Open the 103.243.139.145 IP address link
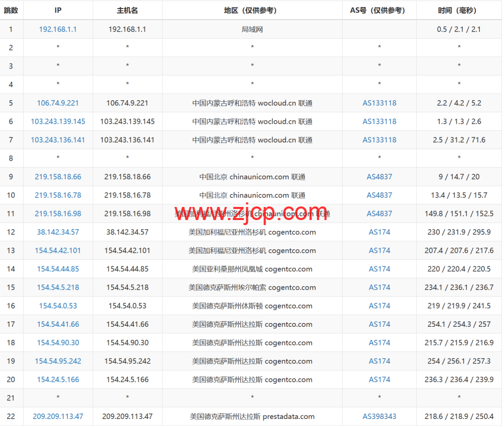The width and height of the screenshot is (504, 427). [x=58, y=121]
